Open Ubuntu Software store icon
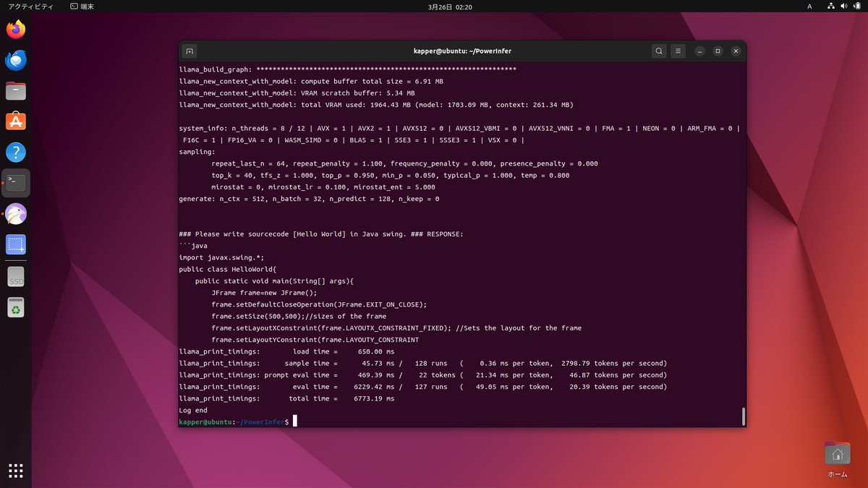This screenshot has height=488, width=868. (16, 121)
